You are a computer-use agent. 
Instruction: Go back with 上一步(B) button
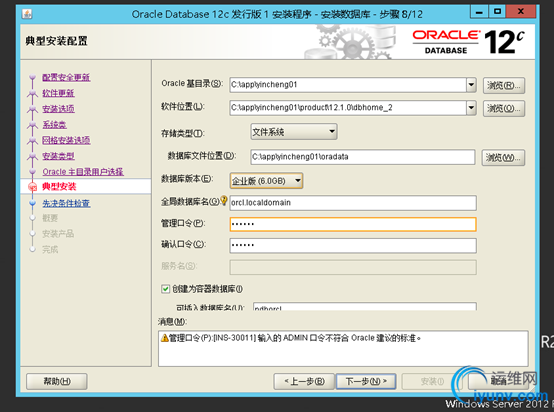click(304, 381)
